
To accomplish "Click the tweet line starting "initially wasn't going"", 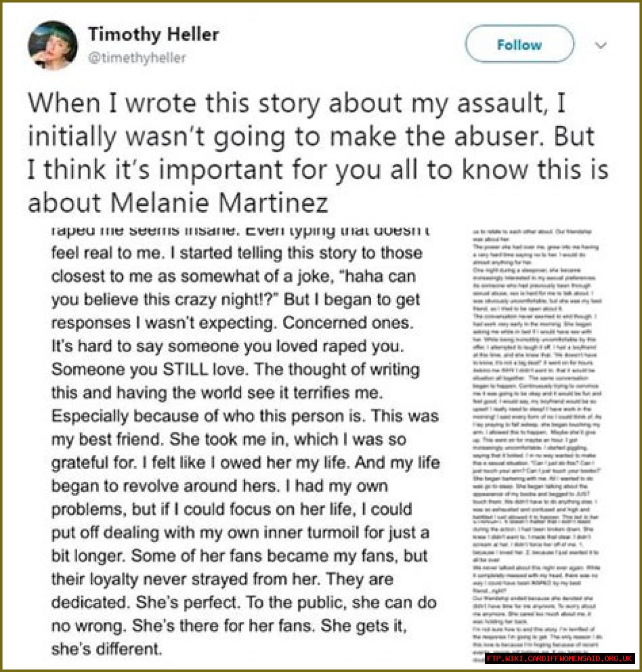I will [x=311, y=137].
